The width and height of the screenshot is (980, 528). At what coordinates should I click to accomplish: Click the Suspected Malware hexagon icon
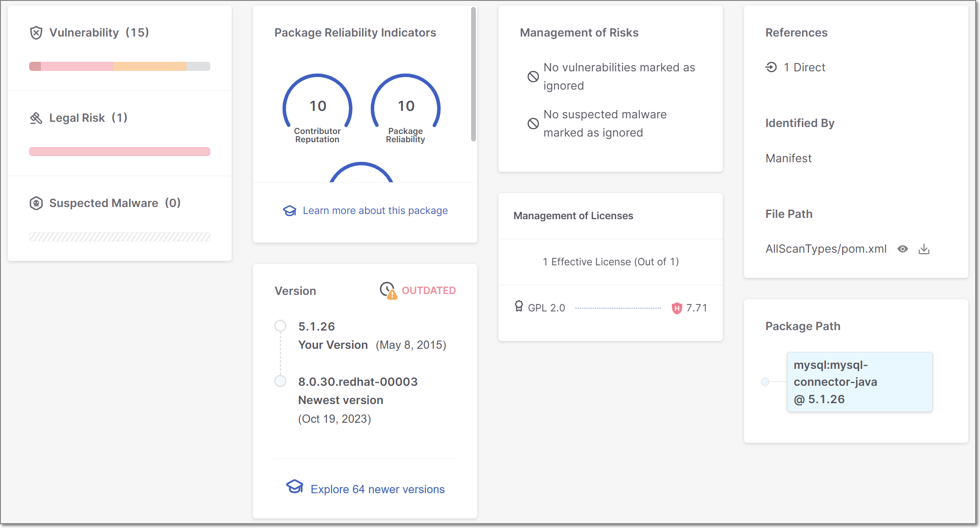tap(36, 203)
